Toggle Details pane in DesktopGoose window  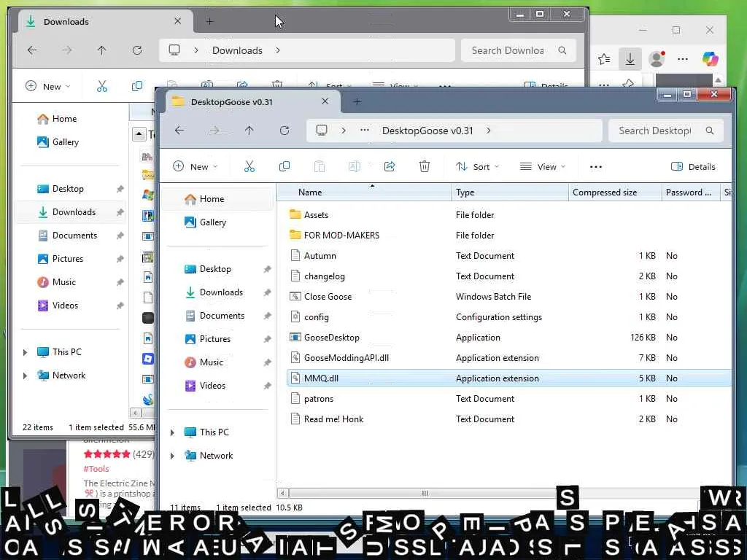[x=693, y=166]
